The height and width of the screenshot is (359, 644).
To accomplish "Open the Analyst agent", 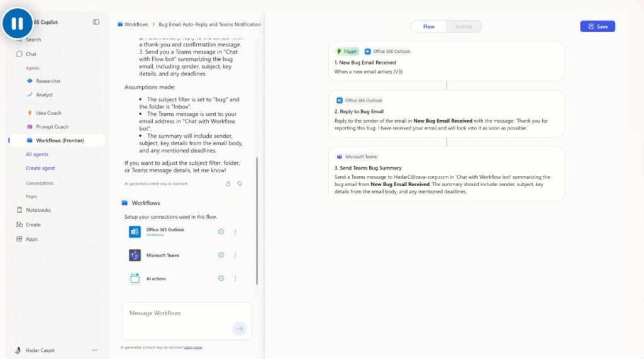I will coord(44,95).
